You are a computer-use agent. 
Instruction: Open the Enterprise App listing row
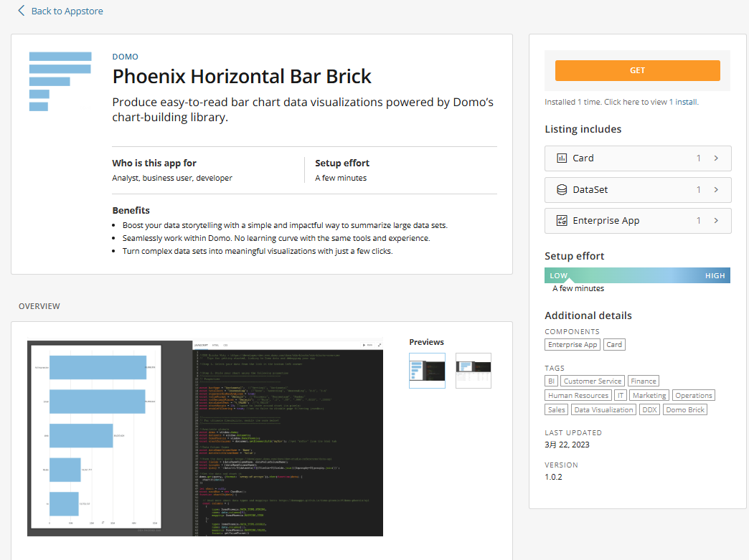pos(638,221)
